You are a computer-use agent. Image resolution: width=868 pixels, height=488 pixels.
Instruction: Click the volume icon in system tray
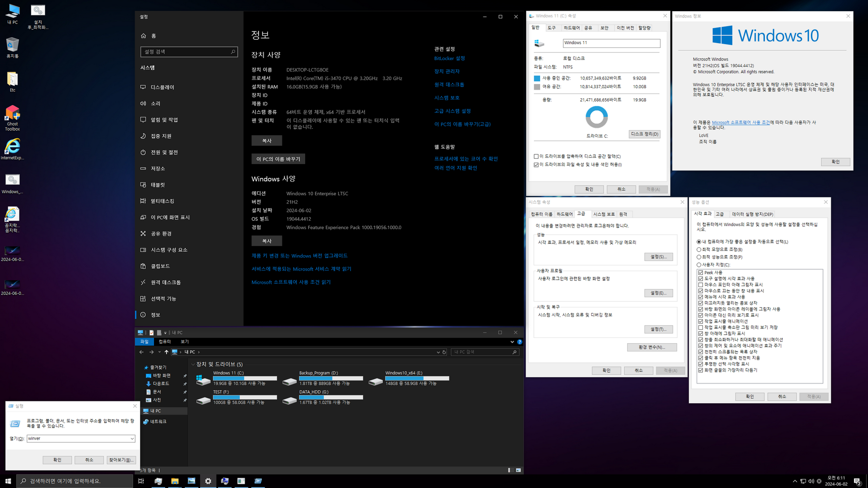(x=811, y=481)
